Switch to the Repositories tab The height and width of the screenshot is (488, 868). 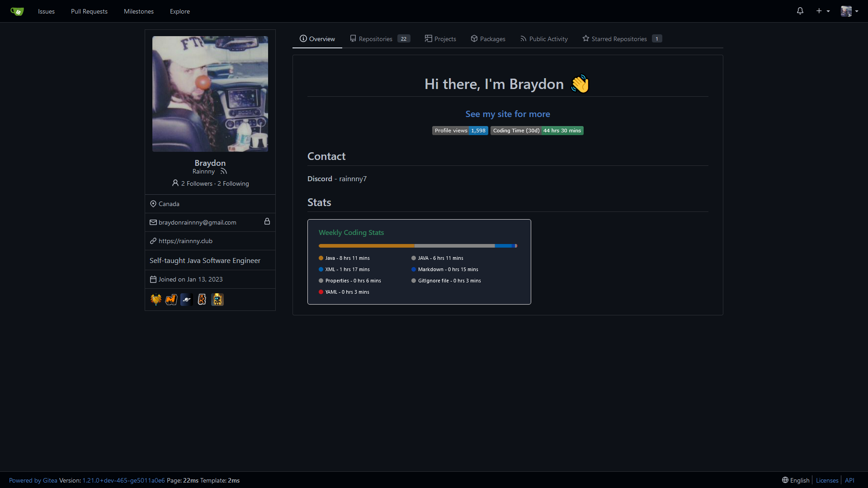(x=375, y=39)
